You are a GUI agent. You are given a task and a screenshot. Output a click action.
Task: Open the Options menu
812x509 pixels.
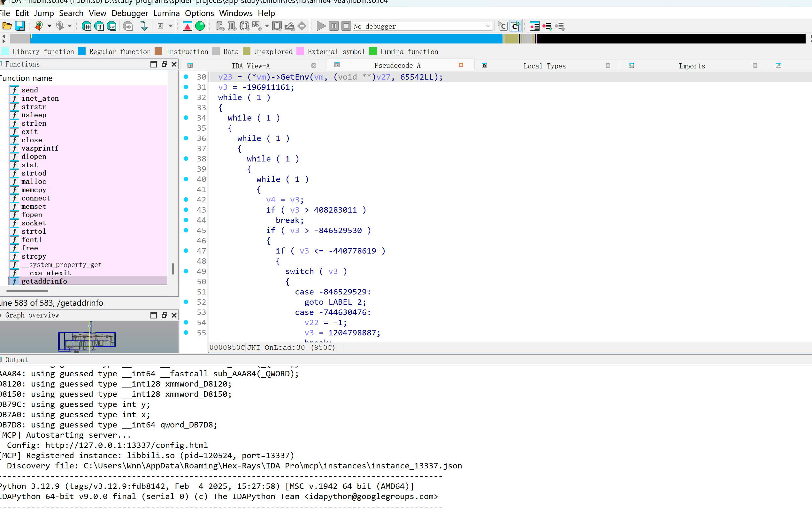pyautogui.click(x=199, y=13)
